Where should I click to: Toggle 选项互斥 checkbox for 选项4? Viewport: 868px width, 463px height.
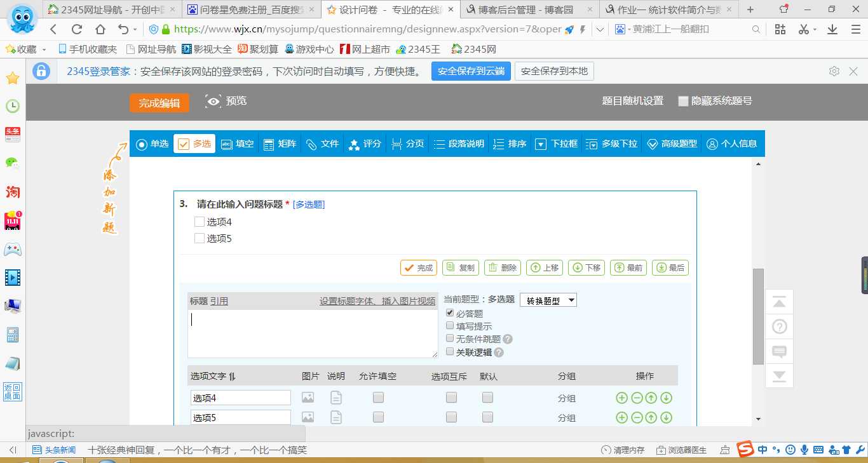click(451, 398)
